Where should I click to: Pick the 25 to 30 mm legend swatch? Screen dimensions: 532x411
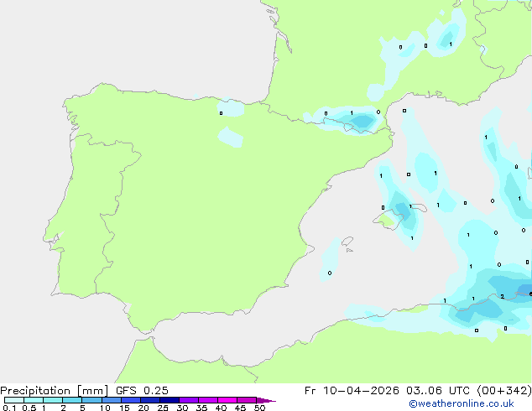(x=170, y=400)
